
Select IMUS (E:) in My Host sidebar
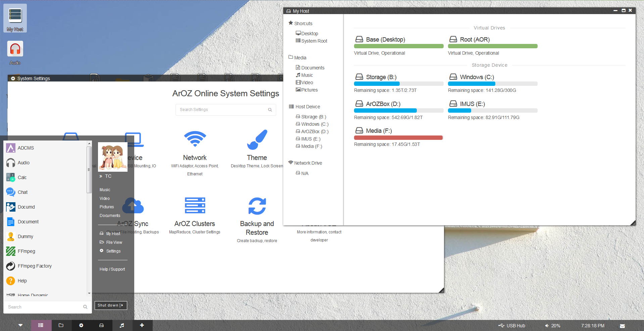[x=308, y=139]
